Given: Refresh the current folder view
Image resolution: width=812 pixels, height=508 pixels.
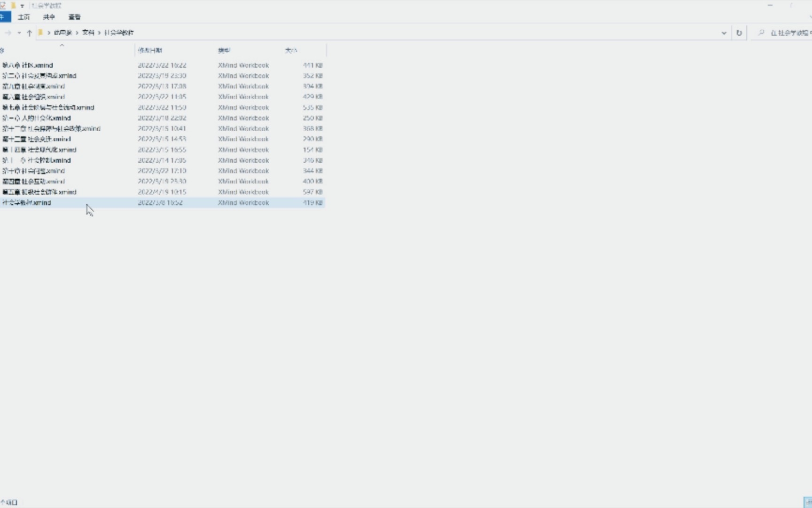Looking at the screenshot, I should [x=739, y=33].
